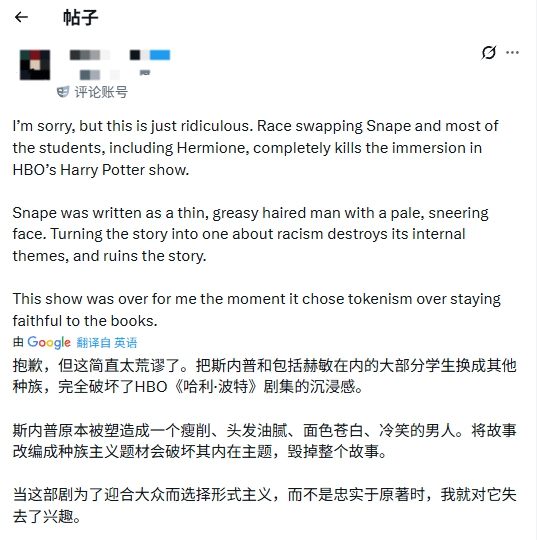Open the poster's profile avatar

tap(35, 65)
